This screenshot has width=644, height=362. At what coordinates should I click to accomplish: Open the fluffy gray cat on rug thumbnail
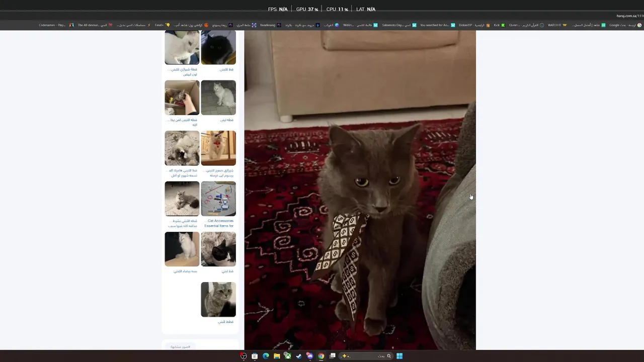pyautogui.click(x=182, y=199)
